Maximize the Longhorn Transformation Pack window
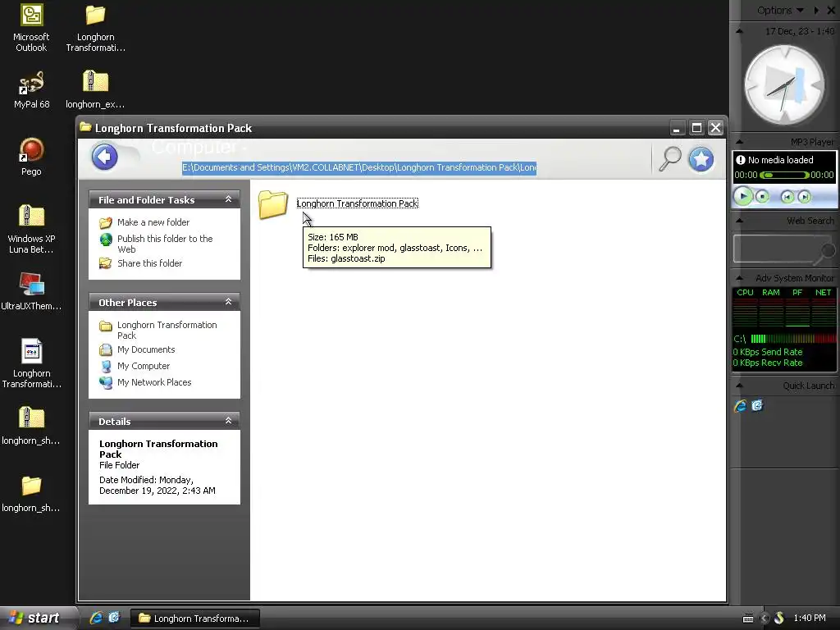Screen dimensions: 840x630 click(x=696, y=127)
